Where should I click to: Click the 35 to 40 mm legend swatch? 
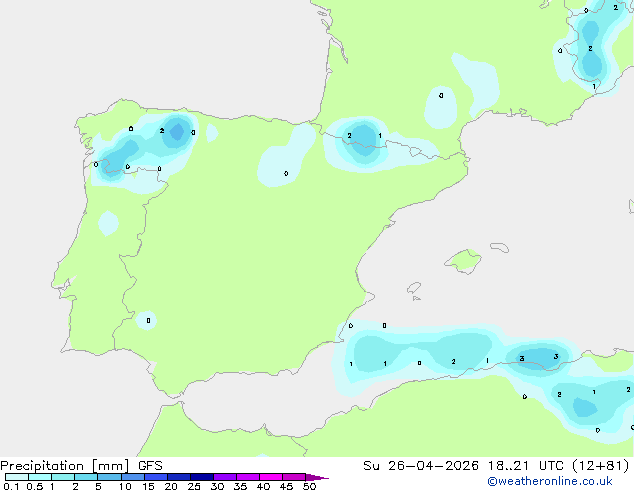[247, 477]
